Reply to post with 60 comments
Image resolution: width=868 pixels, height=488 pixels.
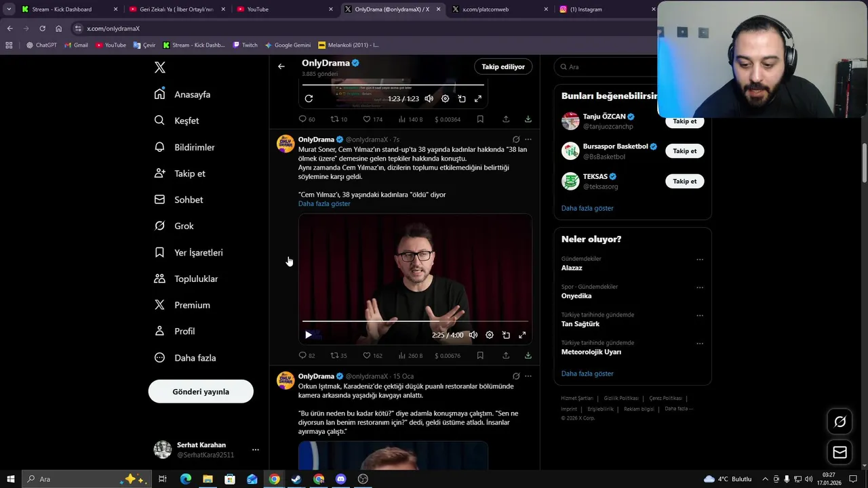click(307, 119)
